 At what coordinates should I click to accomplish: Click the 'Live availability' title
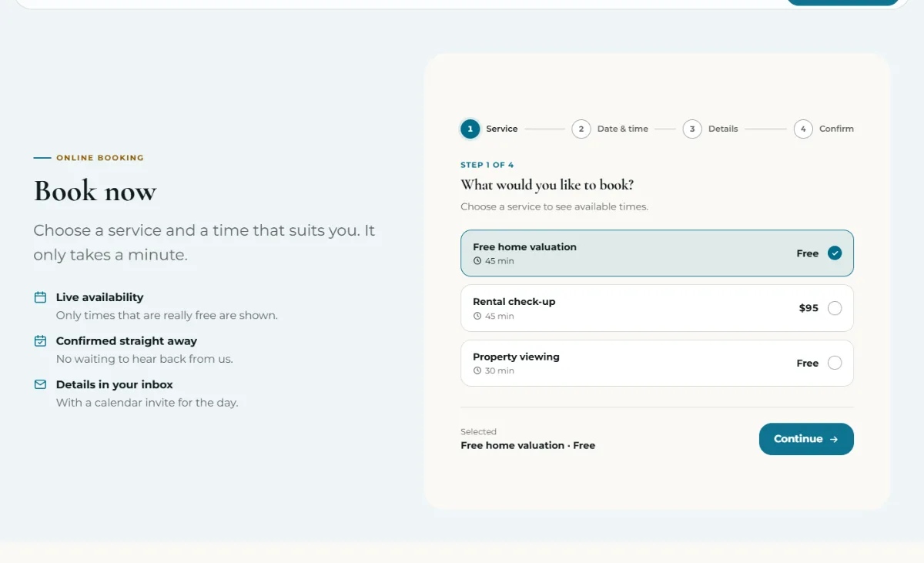99,297
